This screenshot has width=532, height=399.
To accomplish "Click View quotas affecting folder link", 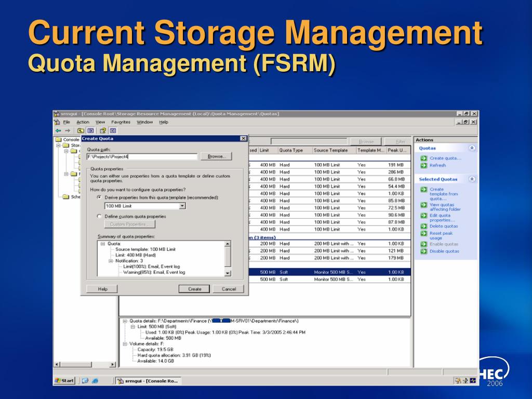I will click(x=445, y=207).
